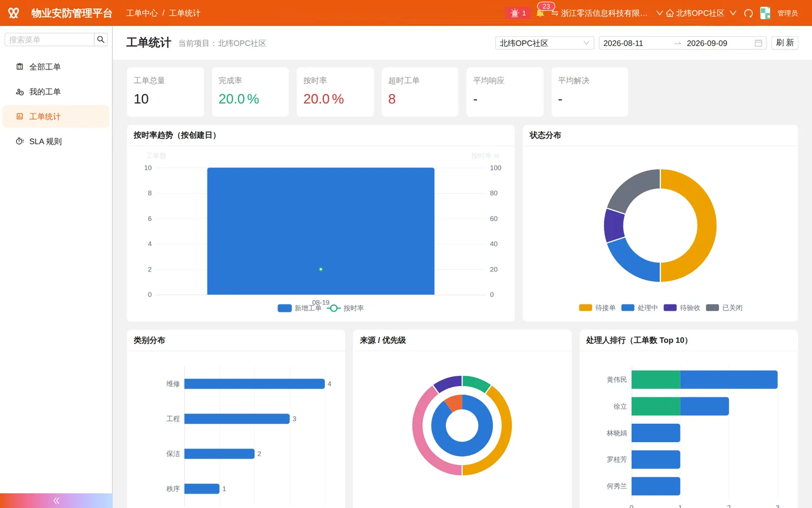Viewport: 812px width, 508px height.
Task: Open the 管理员 user avatar
Action: point(765,13)
